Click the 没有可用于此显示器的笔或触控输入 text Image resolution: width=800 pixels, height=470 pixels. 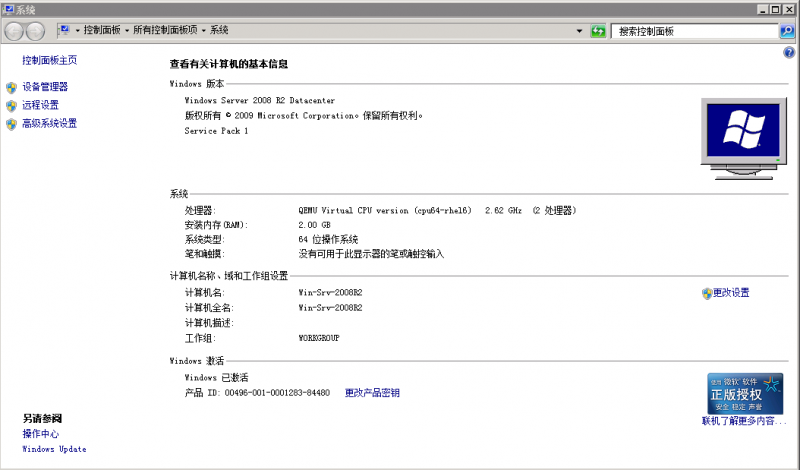371,254
